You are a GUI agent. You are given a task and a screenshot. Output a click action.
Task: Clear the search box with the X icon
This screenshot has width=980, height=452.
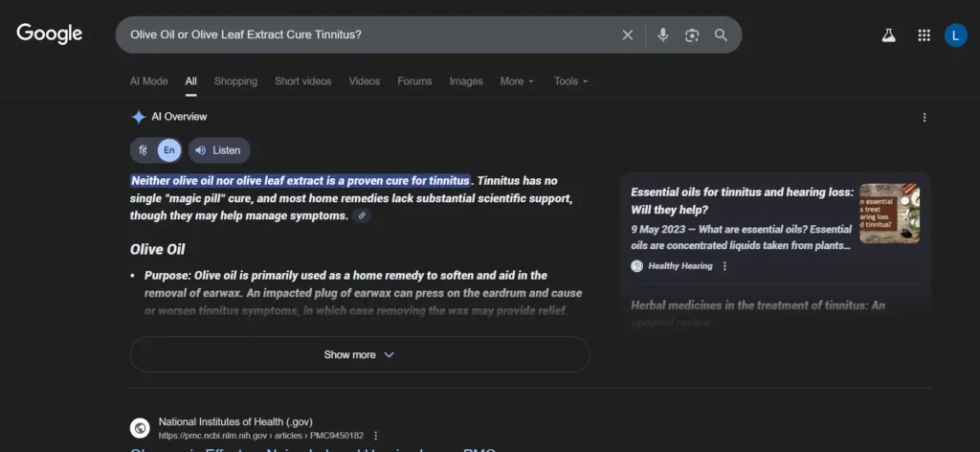pyautogui.click(x=628, y=35)
